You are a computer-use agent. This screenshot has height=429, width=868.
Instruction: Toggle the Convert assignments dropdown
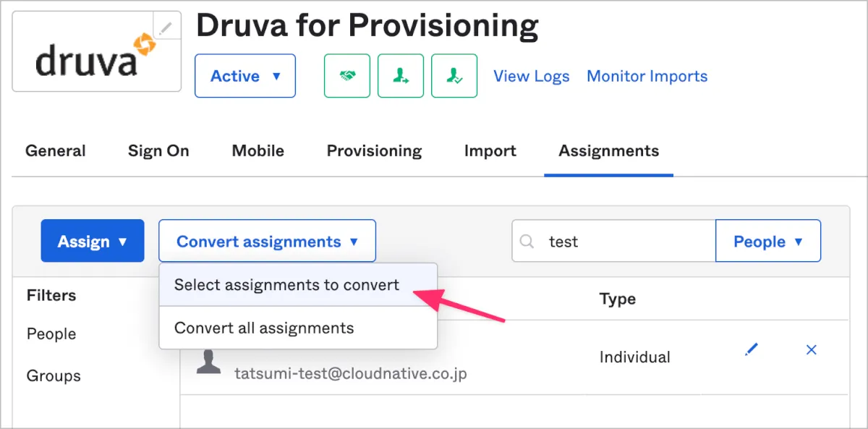(267, 242)
